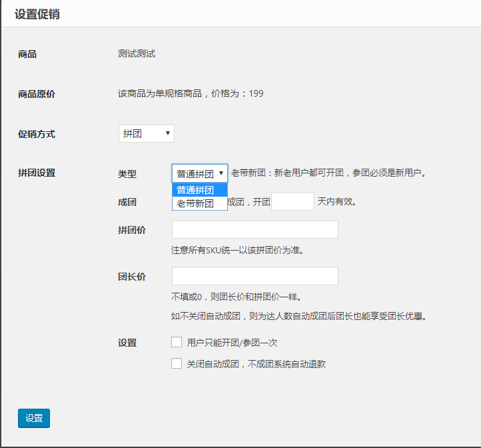Click the 设置促销 page heading

tap(37, 14)
